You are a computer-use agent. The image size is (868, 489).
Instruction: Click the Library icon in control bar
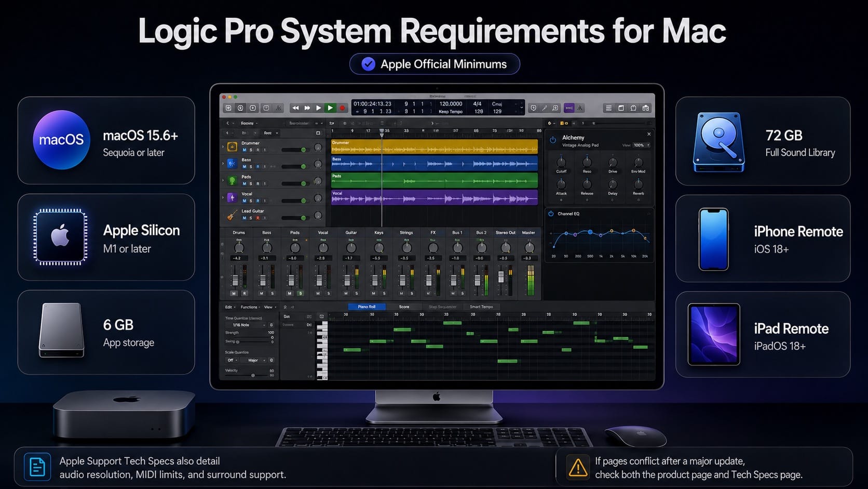228,108
